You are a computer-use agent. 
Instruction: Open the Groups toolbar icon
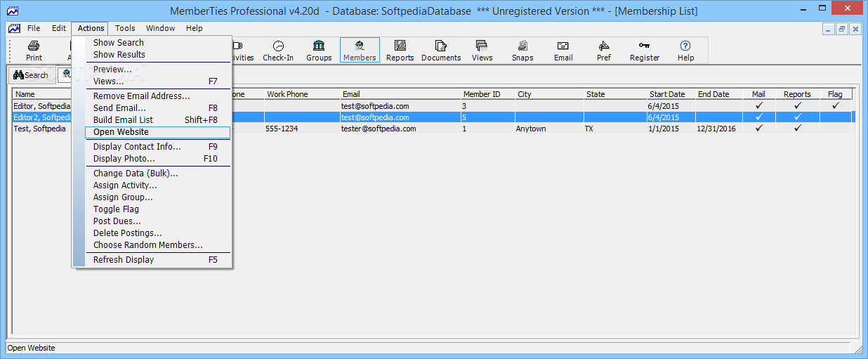(x=319, y=51)
